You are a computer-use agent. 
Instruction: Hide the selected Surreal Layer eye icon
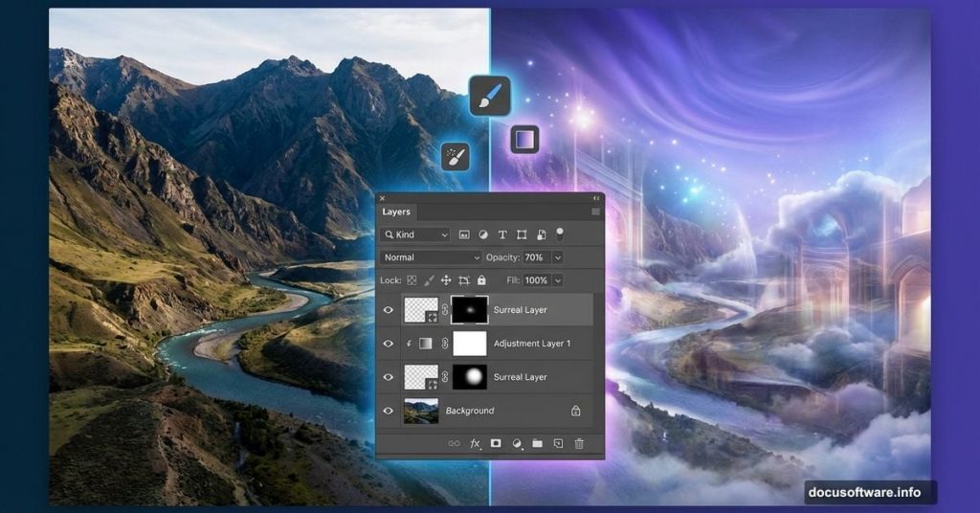(389, 310)
